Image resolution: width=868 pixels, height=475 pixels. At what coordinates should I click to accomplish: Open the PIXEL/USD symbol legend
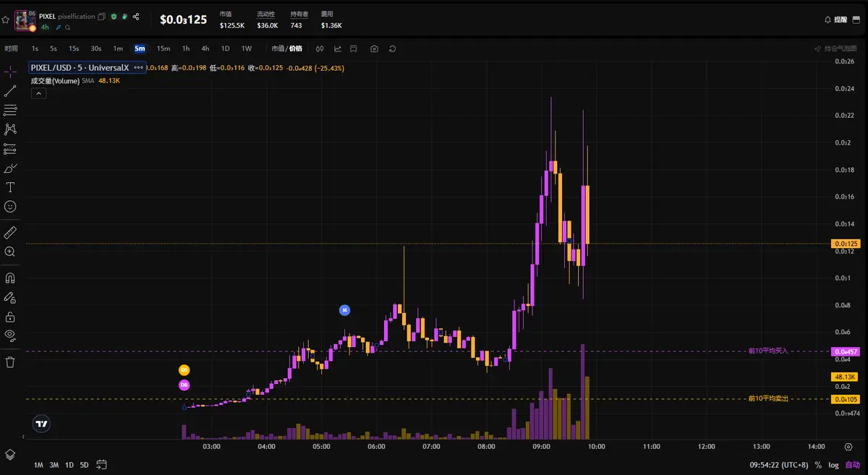point(80,67)
